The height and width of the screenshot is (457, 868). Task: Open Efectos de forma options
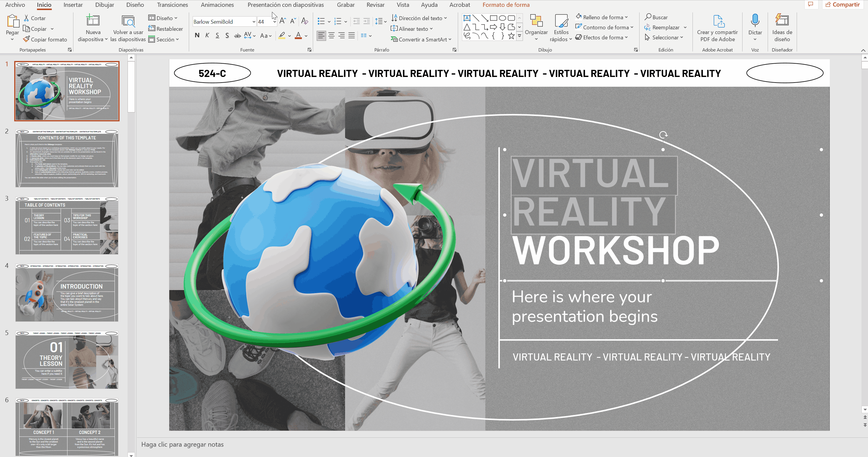point(602,37)
